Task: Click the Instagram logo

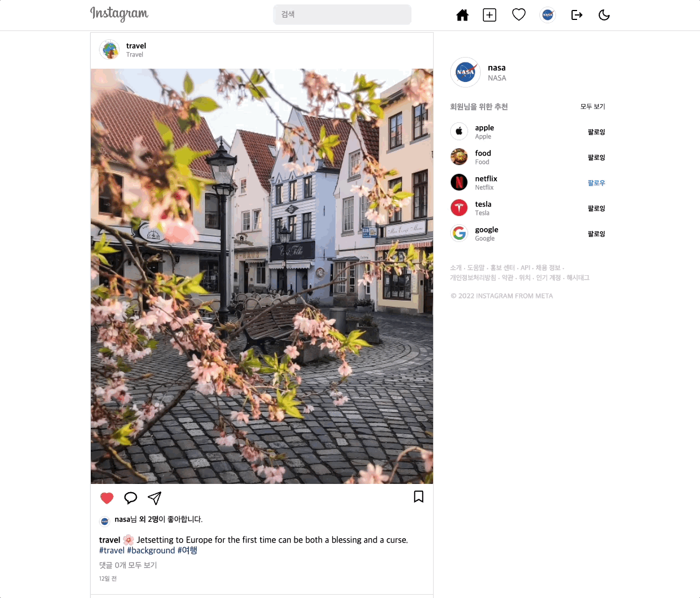Action: click(x=119, y=14)
